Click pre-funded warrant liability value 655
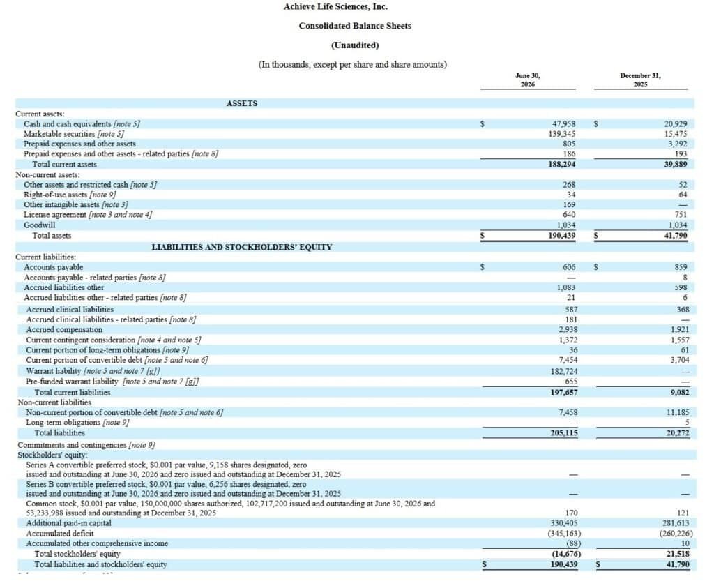Viewport: 714px width, 588px height. [x=571, y=382]
